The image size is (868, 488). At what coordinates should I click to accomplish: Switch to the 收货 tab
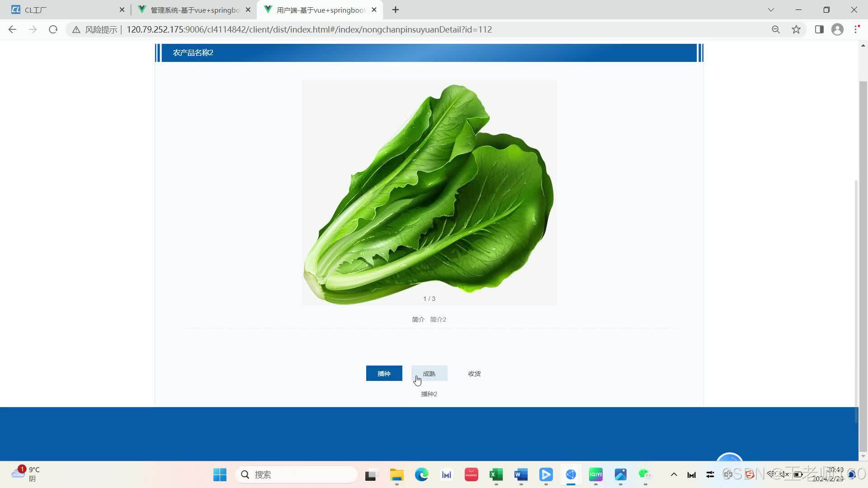coord(474,374)
